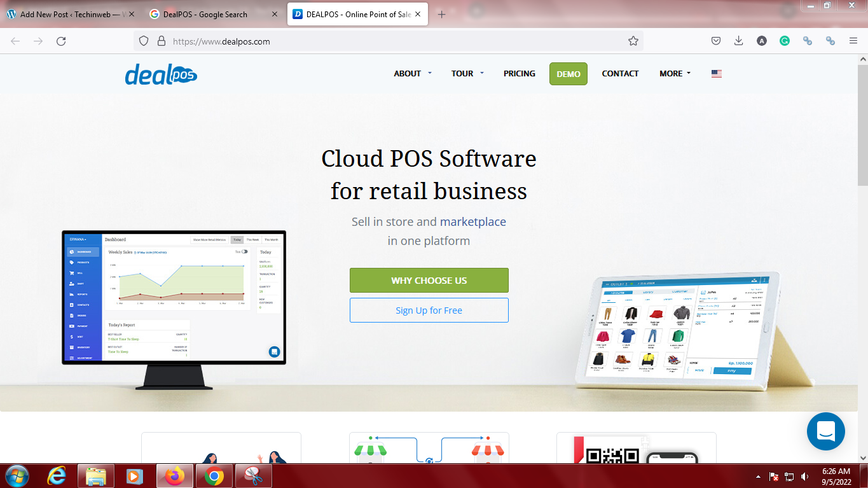The width and height of the screenshot is (868, 488).
Task: Open the Action Center flag icon
Action: (775, 477)
